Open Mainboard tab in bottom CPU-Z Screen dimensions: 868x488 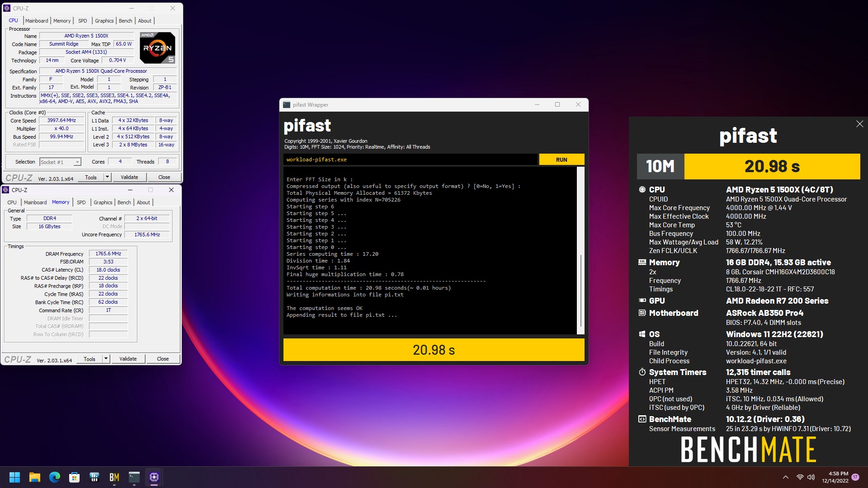pyautogui.click(x=35, y=202)
